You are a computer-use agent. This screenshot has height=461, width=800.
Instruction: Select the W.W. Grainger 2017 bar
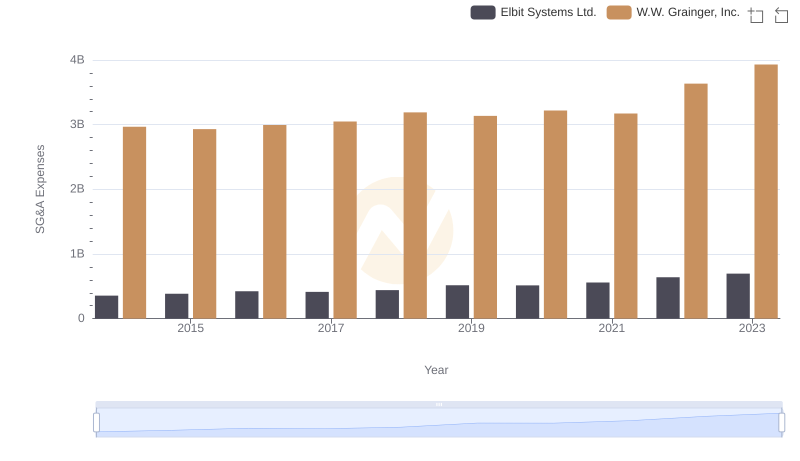coord(345,220)
